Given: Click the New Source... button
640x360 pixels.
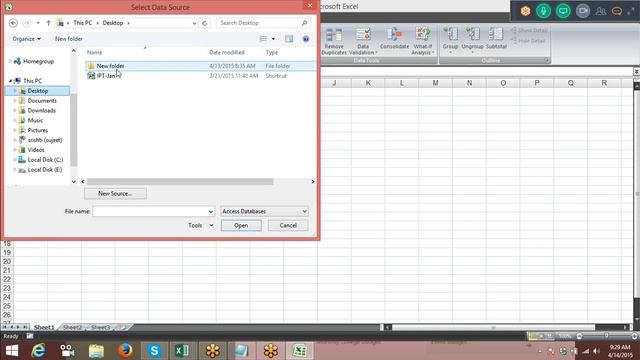Looking at the screenshot, I should (x=115, y=193).
